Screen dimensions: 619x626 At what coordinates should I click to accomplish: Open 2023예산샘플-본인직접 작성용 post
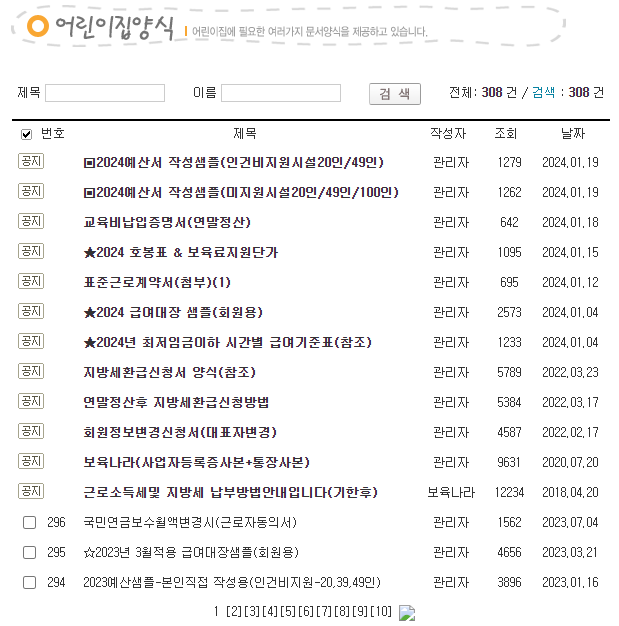point(232,582)
